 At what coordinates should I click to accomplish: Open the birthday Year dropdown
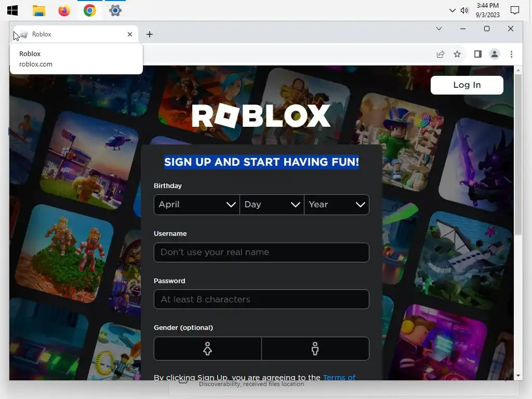point(337,205)
